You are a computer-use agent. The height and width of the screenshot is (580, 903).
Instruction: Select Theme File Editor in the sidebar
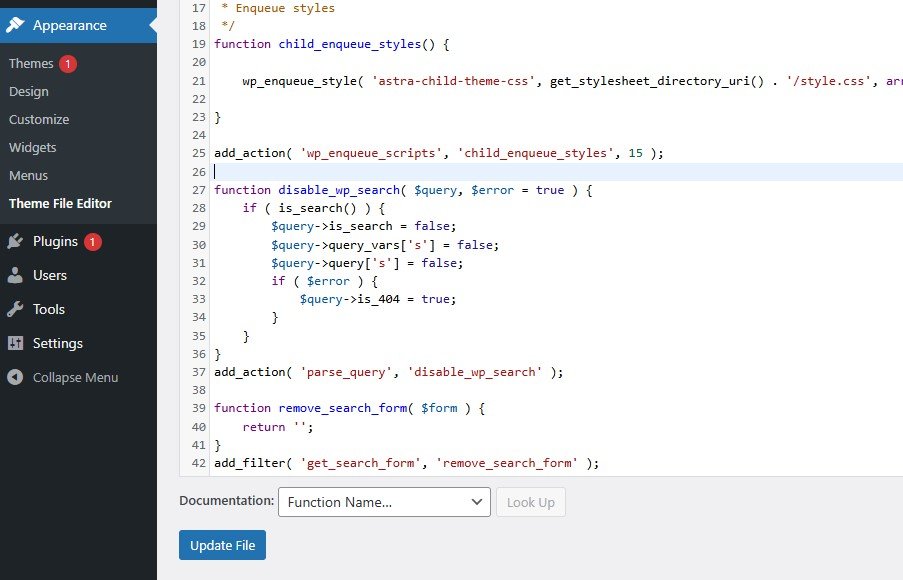(58, 203)
